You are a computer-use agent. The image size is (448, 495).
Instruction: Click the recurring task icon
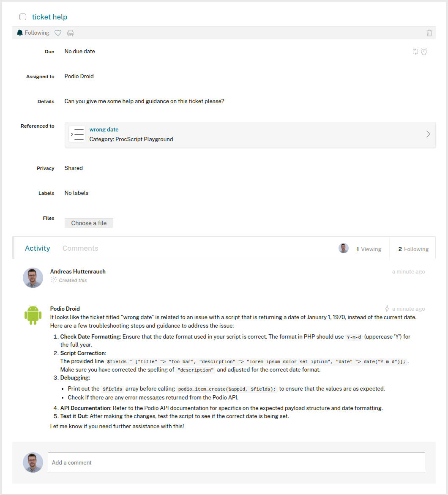415,52
